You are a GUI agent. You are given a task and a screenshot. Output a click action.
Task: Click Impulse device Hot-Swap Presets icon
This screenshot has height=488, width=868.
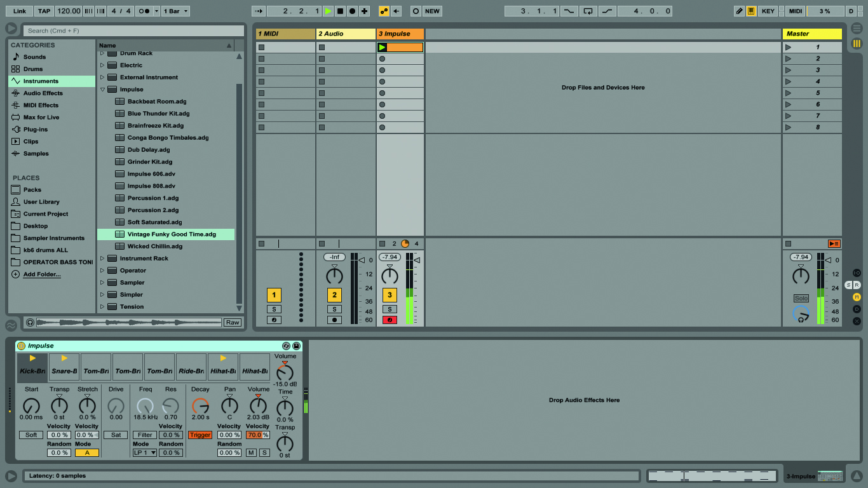tap(286, 346)
